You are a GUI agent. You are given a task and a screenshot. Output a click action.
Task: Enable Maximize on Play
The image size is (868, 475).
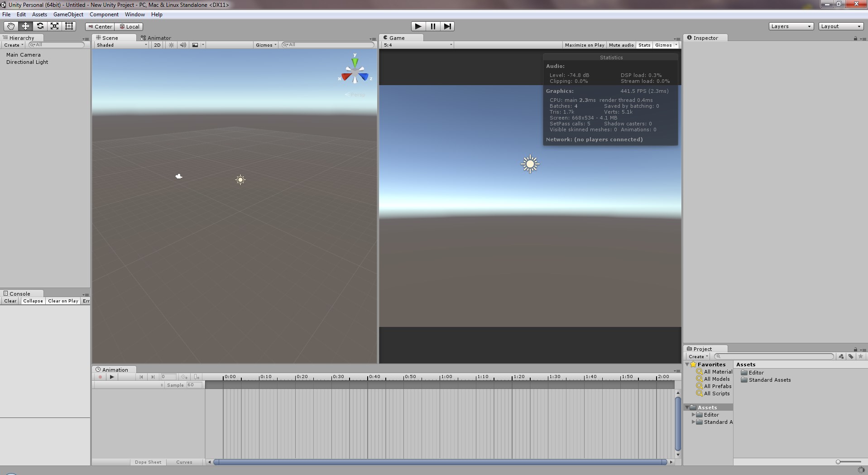coord(584,45)
